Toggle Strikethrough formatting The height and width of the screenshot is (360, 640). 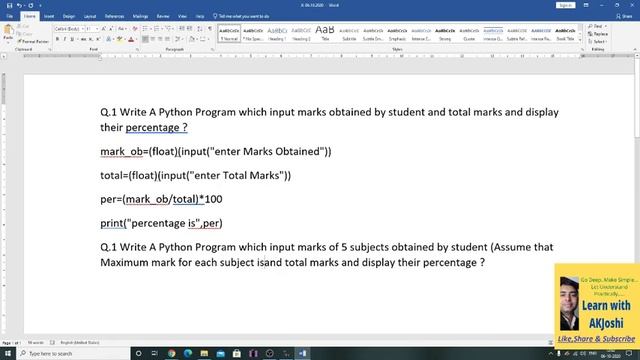pos(83,39)
